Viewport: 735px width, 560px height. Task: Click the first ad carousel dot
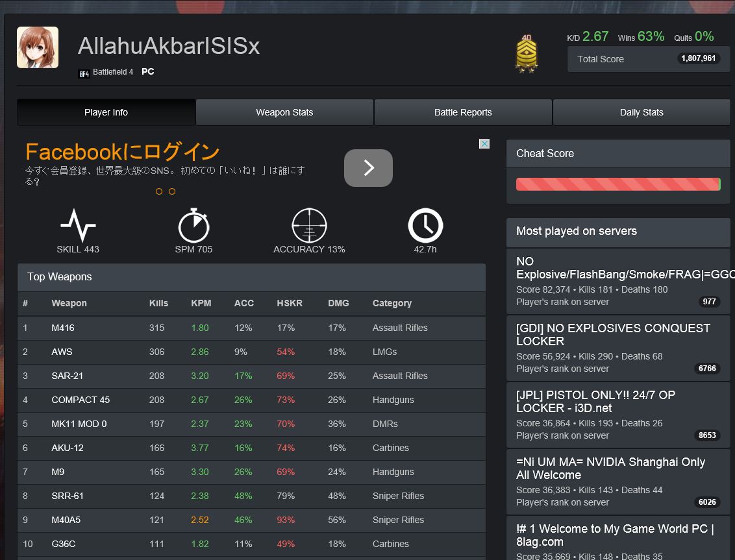pos(159,191)
